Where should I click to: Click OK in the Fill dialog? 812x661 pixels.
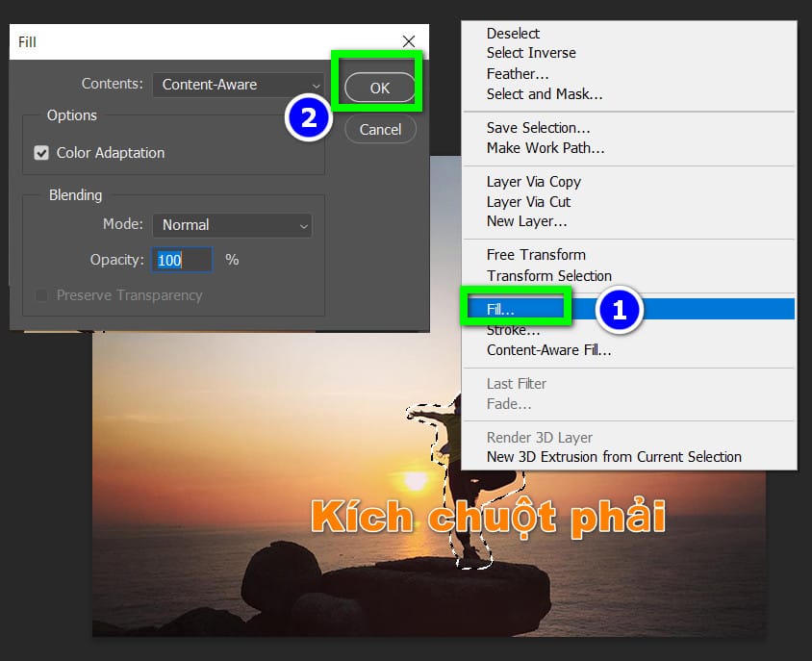[x=380, y=88]
